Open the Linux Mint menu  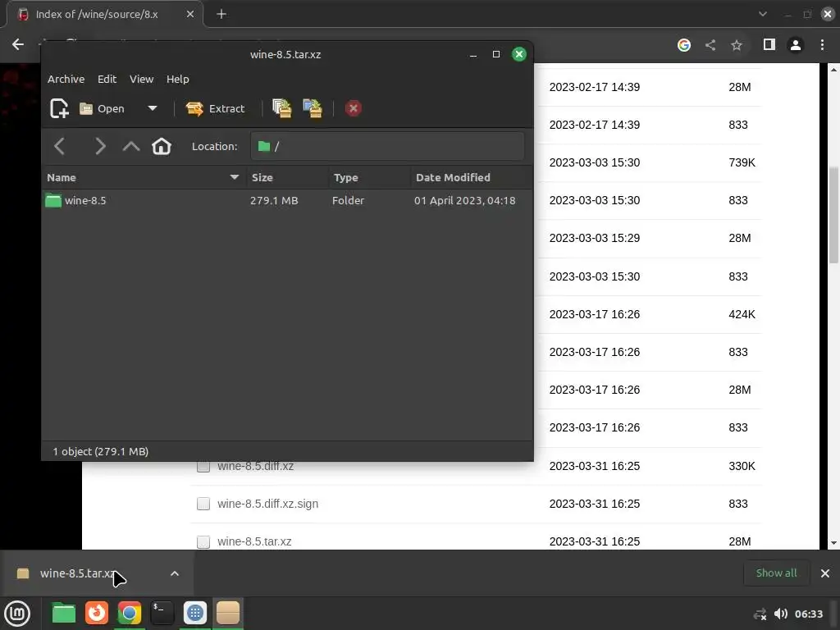coord(17,614)
